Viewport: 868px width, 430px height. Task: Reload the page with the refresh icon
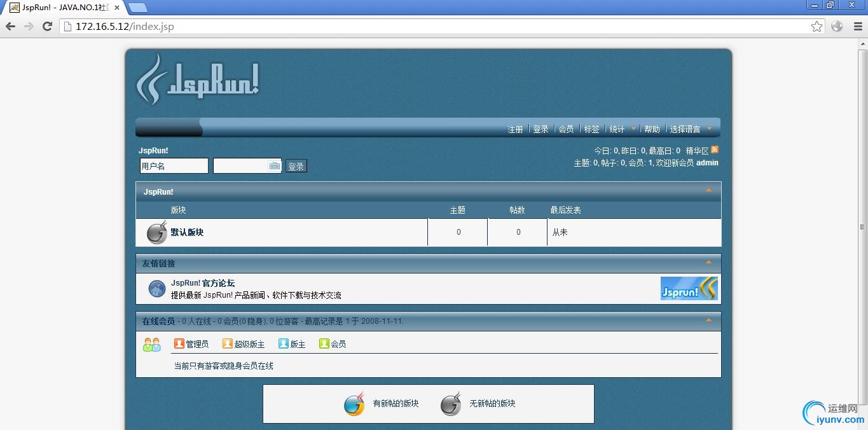pos(47,26)
